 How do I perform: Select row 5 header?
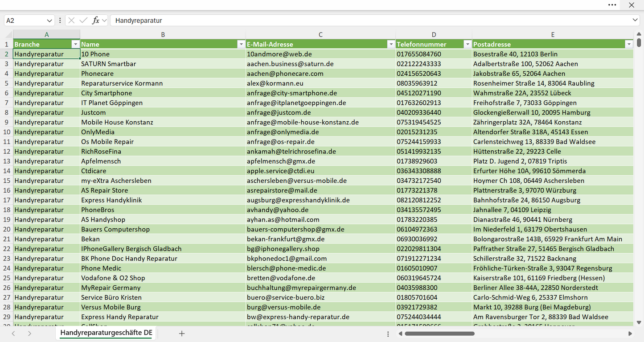[x=7, y=83]
